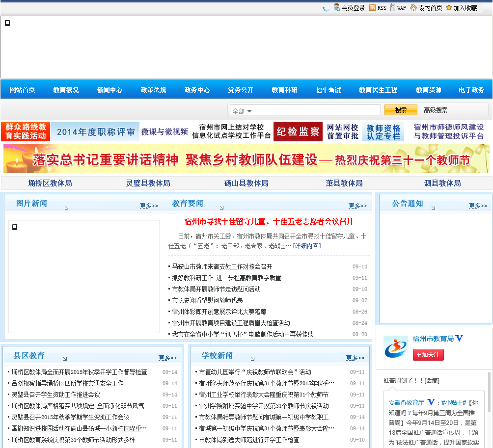493x448 pixels.
Task: Open 招生考试 navigation item
Action: (328, 90)
